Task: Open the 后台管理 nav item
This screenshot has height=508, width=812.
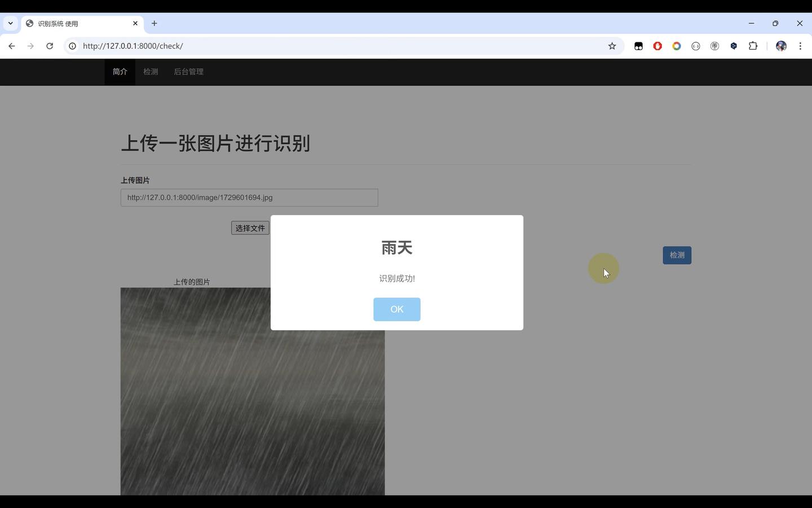Action: coord(188,72)
